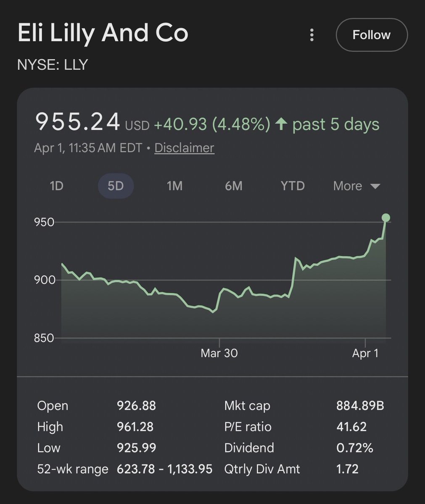425x504 pixels.
Task: Click the green endpoint dot on the chart
Action: pos(385,218)
